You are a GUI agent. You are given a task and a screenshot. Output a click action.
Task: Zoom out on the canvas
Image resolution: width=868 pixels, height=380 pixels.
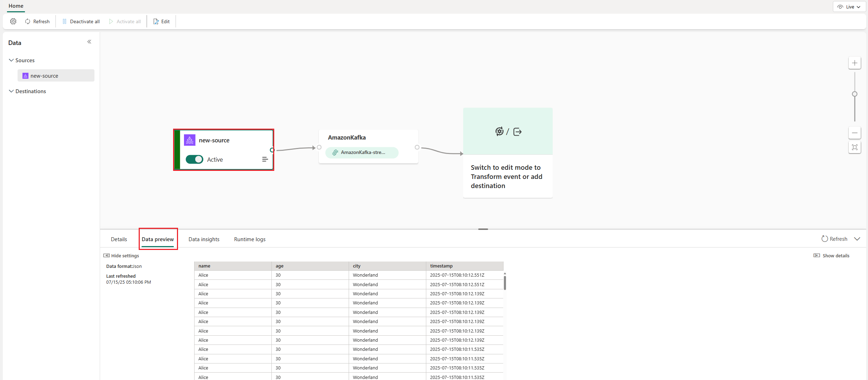coord(855,133)
